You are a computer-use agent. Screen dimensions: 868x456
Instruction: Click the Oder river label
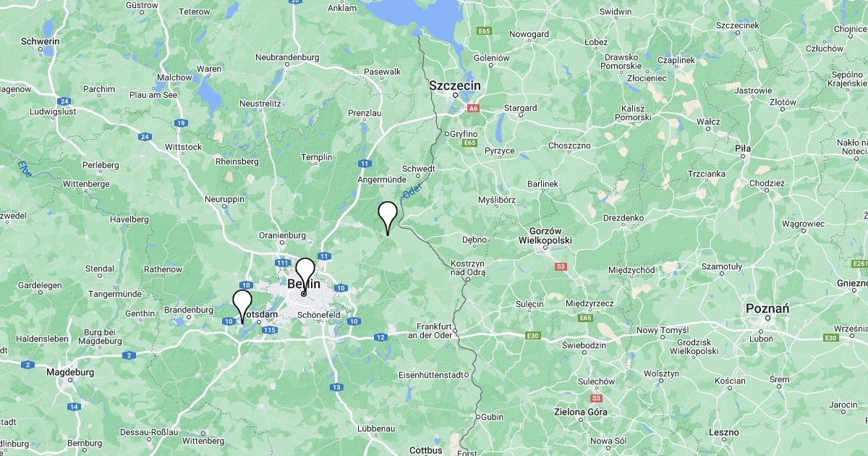click(x=412, y=193)
